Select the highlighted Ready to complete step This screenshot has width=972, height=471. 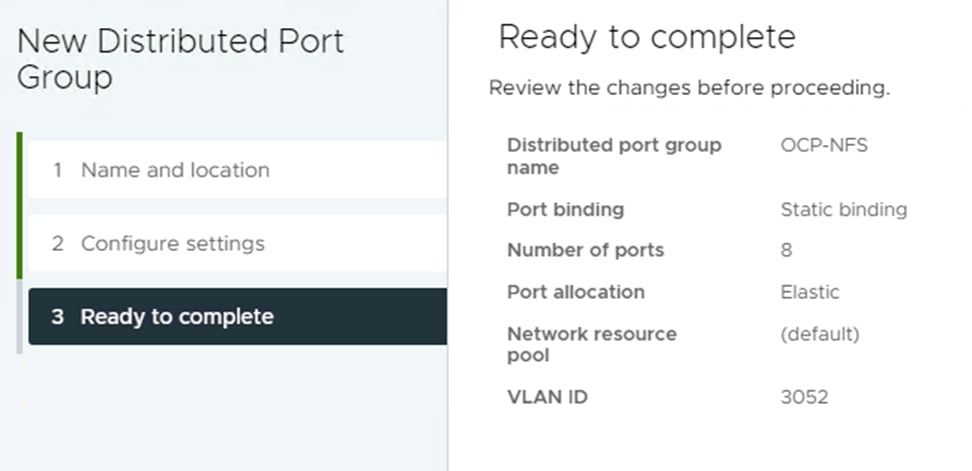pos(237,316)
